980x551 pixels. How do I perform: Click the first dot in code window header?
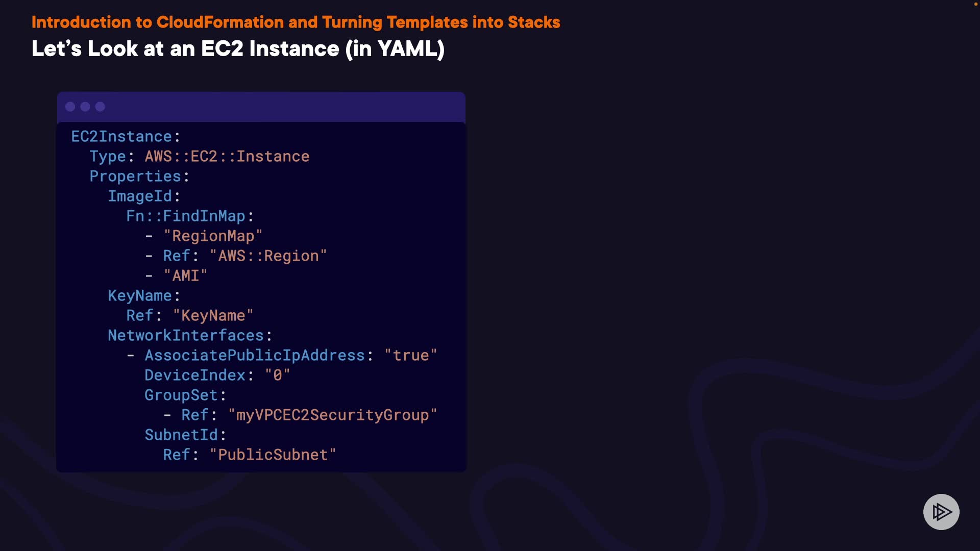pos(70,107)
